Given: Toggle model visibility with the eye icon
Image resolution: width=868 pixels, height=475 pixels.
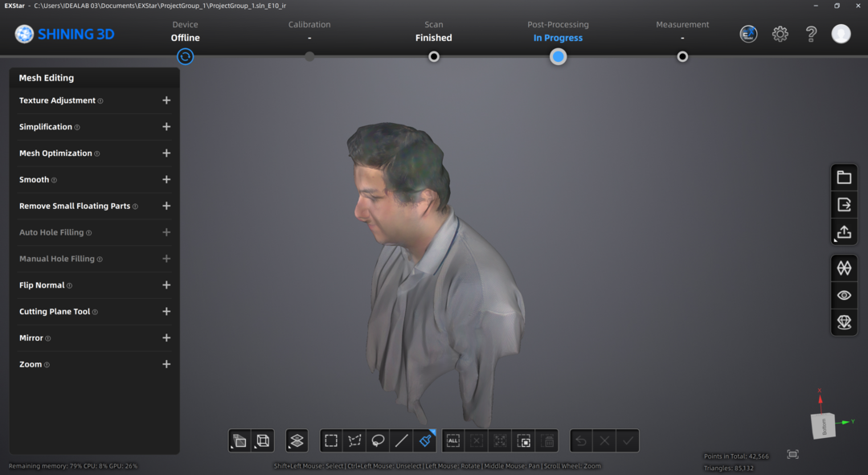Looking at the screenshot, I should tap(844, 295).
